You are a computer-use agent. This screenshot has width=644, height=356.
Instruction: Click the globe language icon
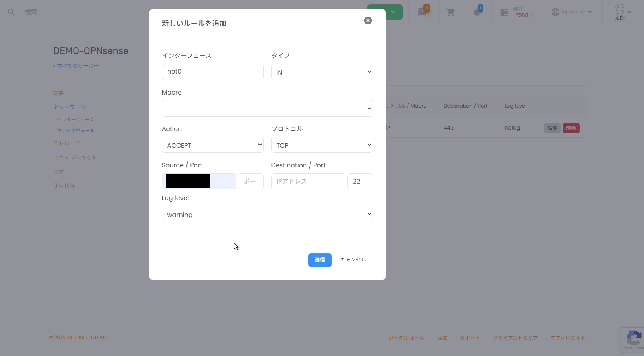click(x=555, y=12)
